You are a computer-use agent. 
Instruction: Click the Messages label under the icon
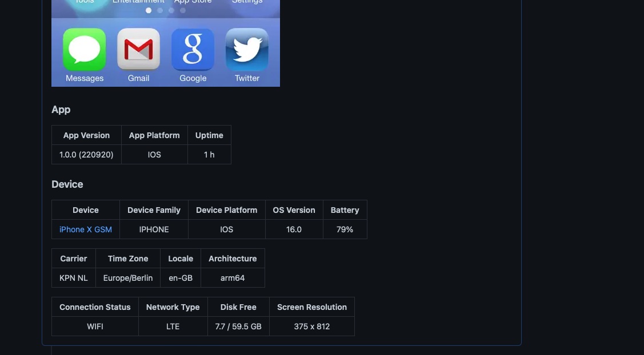[x=85, y=78]
